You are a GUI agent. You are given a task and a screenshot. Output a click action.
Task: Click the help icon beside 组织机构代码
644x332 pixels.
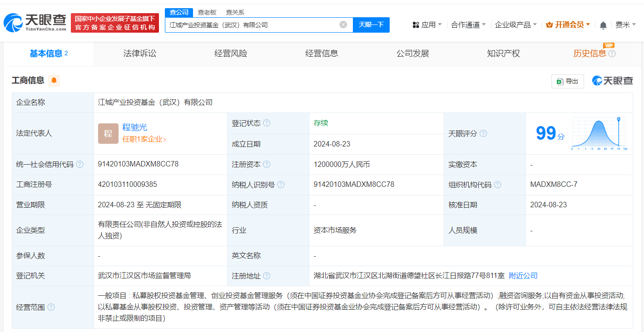pyautogui.click(x=498, y=185)
